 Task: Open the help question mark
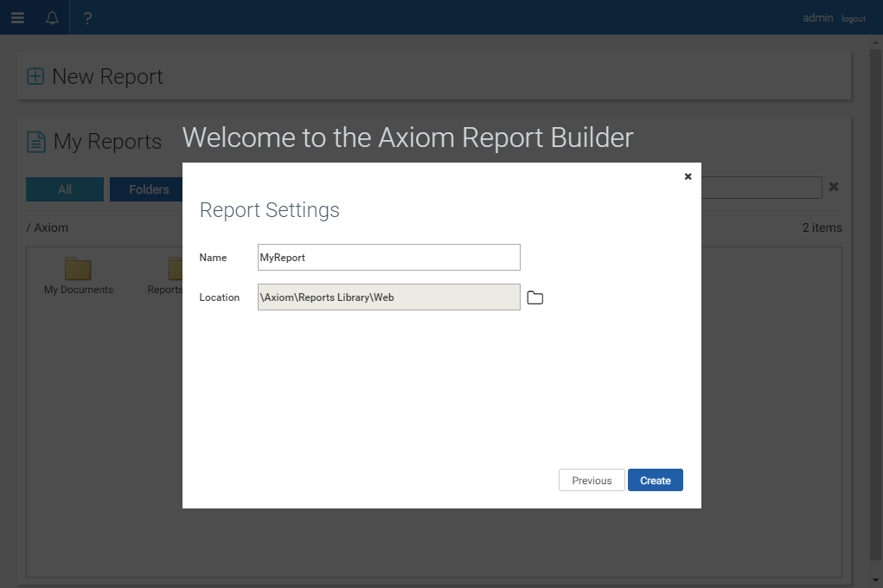click(x=87, y=18)
